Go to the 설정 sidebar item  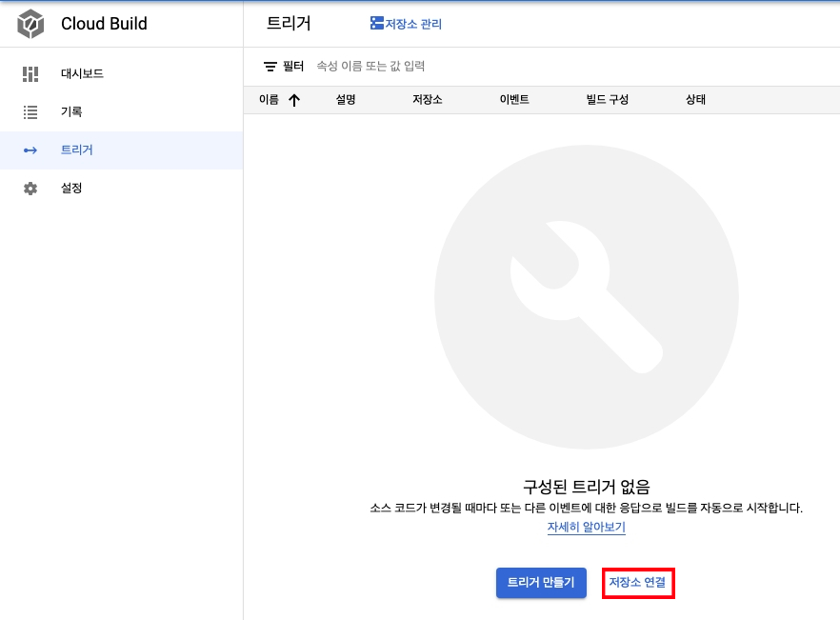(x=122, y=189)
